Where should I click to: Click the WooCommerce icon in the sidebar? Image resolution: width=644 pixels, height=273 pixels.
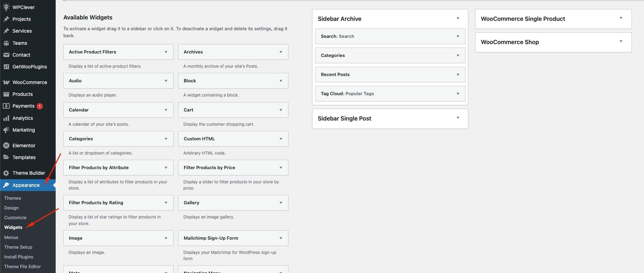(x=6, y=82)
